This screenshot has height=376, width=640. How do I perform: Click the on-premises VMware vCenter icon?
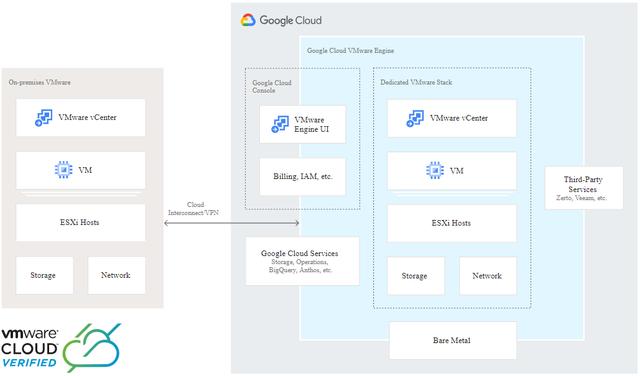coord(44,118)
